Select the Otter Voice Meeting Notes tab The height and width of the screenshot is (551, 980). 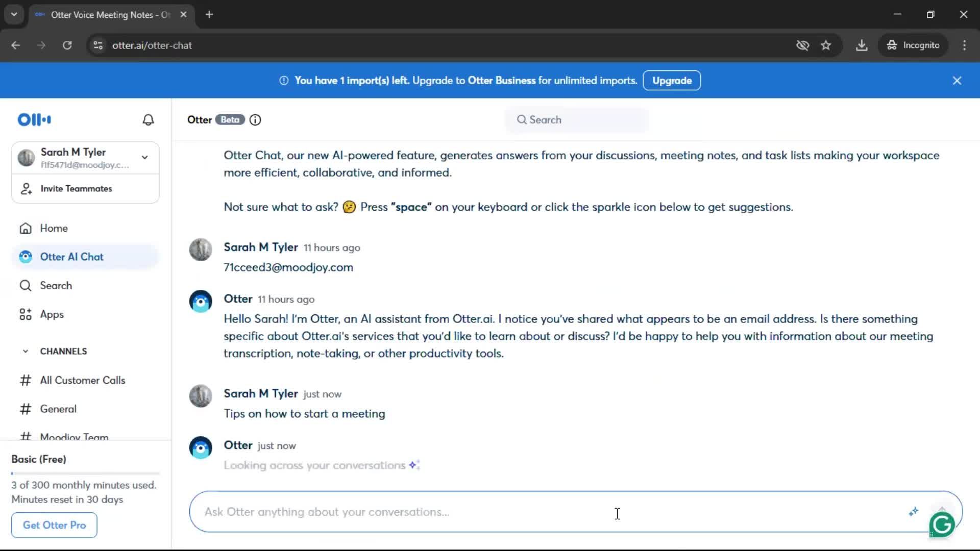coord(111,15)
